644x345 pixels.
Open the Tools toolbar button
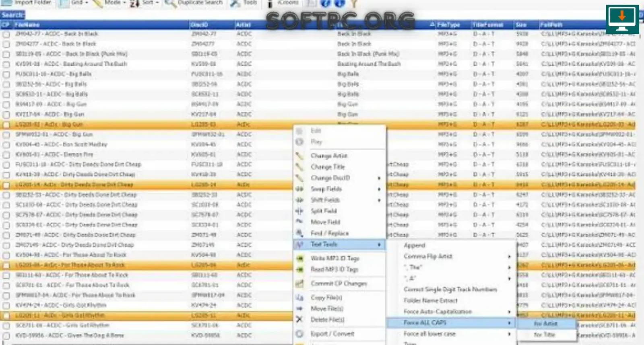pos(244,3)
